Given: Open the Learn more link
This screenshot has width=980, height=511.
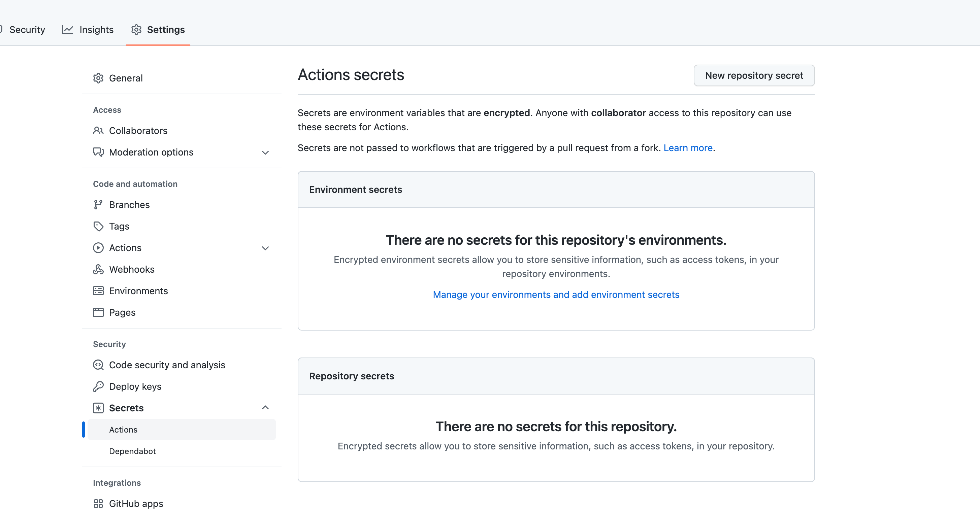Looking at the screenshot, I should tap(688, 148).
